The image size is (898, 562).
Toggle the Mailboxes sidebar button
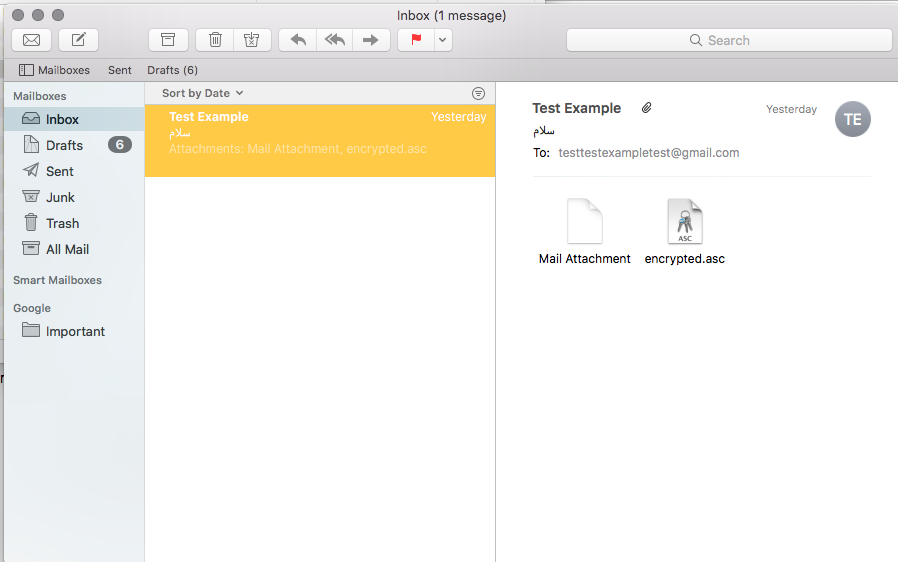coord(55,70)
